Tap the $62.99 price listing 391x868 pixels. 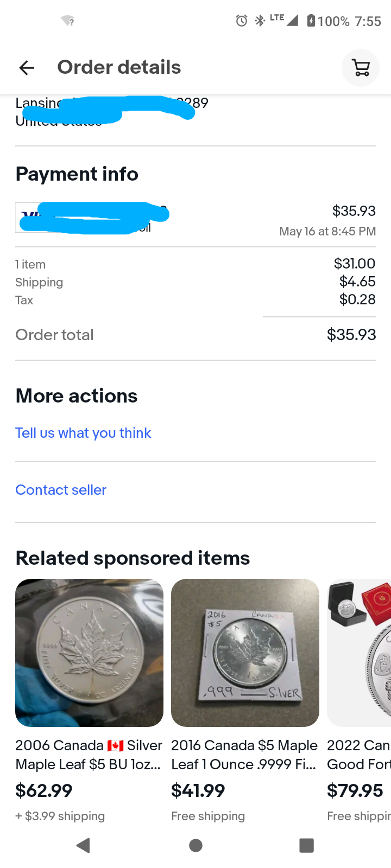pyautogui.click(x=44, y=790)
